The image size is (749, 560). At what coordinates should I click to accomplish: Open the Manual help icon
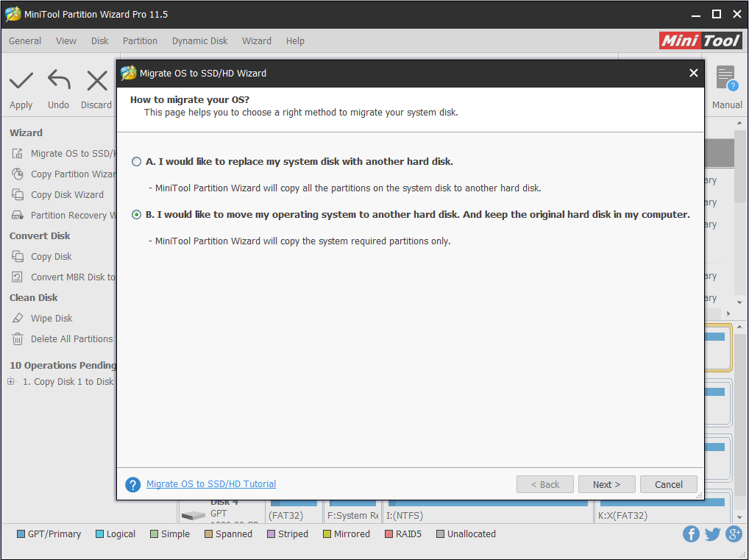click(727, 78)
